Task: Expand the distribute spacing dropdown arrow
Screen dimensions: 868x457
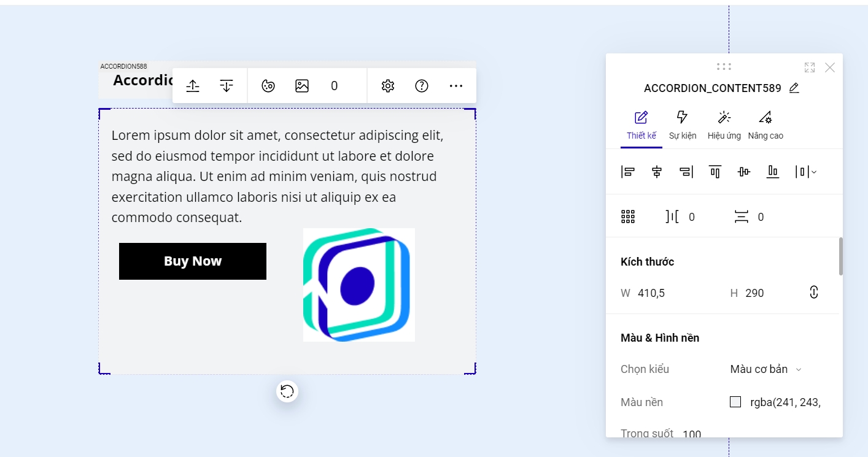Action: click(x=814, y=172)
